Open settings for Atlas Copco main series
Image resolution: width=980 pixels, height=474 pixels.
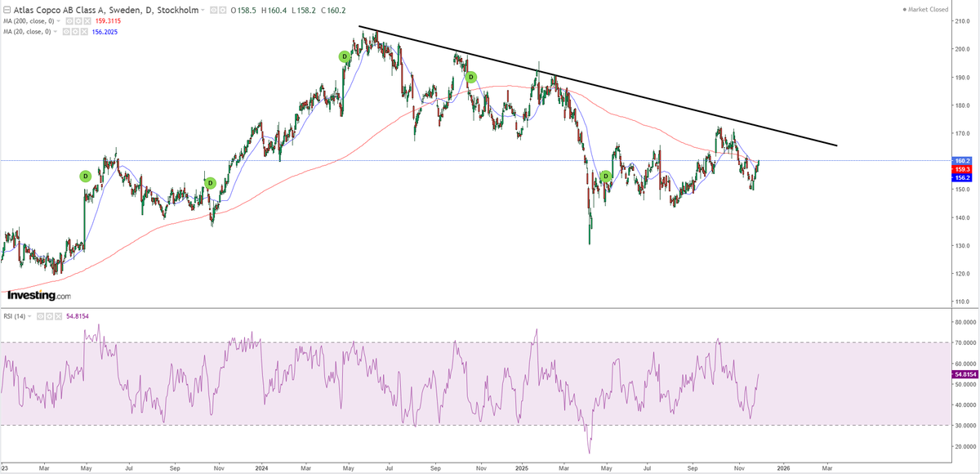[223, 11]
